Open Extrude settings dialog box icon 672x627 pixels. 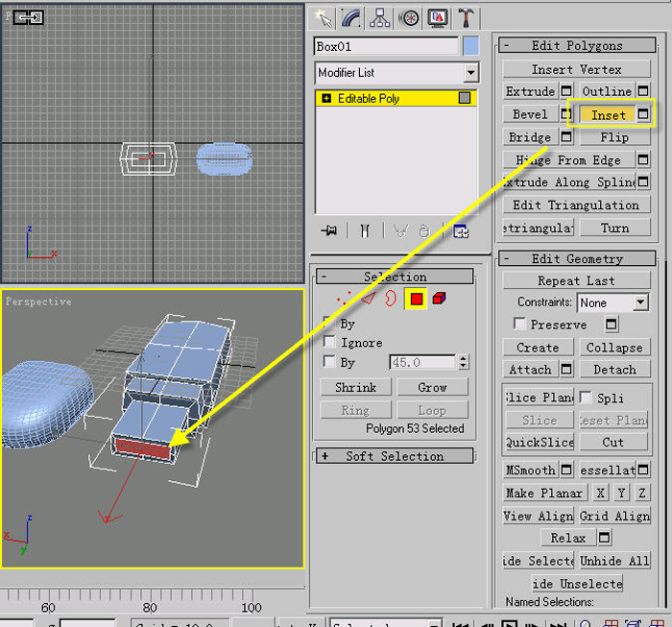point(566,91)
